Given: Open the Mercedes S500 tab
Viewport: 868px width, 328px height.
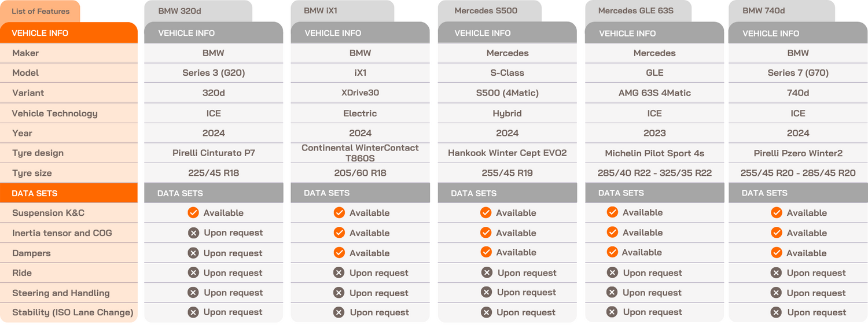Looking at the screenshot, I should click(489, 11).
